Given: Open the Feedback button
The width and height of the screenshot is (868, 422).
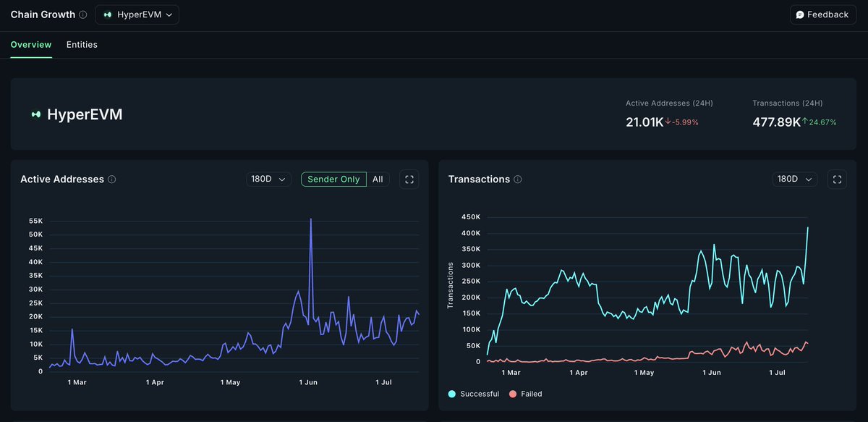Looking at the screenshot, I should click(822, 14).
